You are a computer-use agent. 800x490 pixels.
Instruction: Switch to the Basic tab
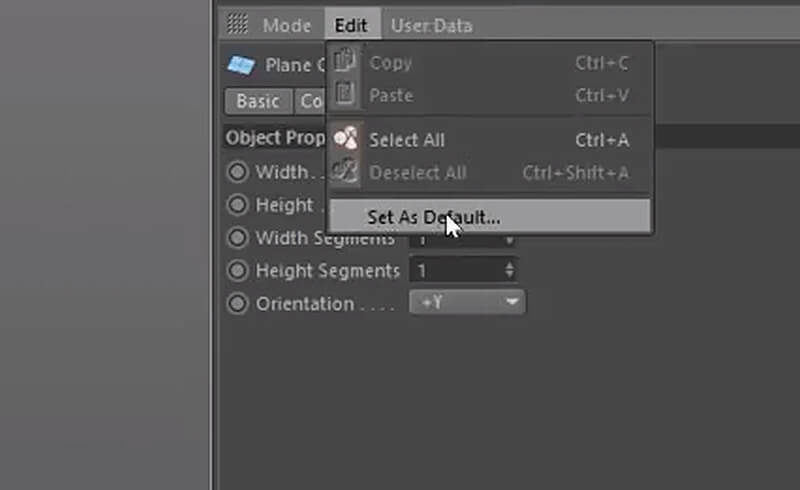[258, 101]
